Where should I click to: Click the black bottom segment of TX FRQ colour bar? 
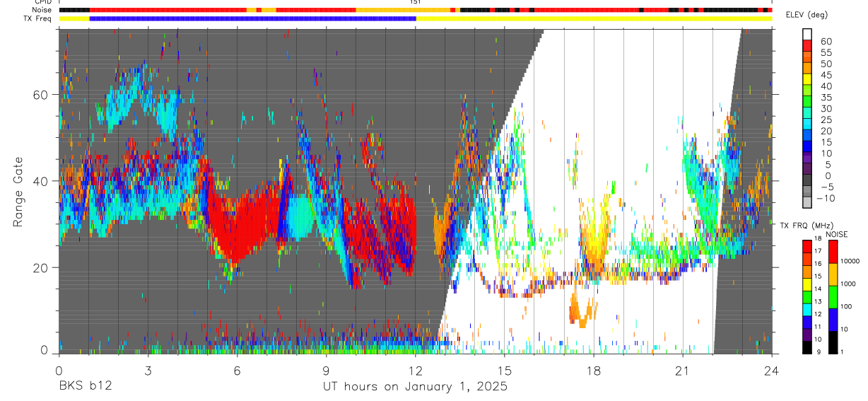(x=807, y=347)
